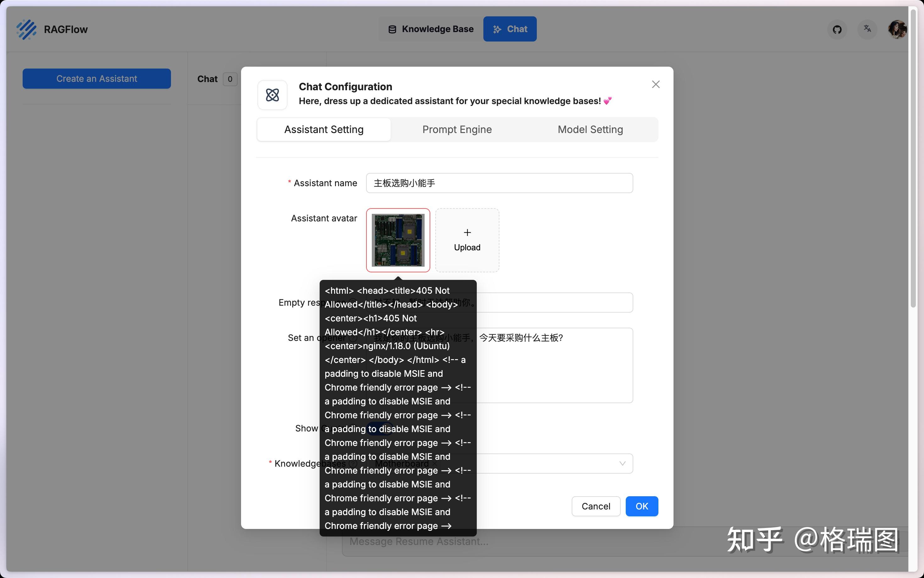924x578 pixels.
Task: Click the page vertical scrollbar
Action: pyautogui.click(x=913, y=153)
